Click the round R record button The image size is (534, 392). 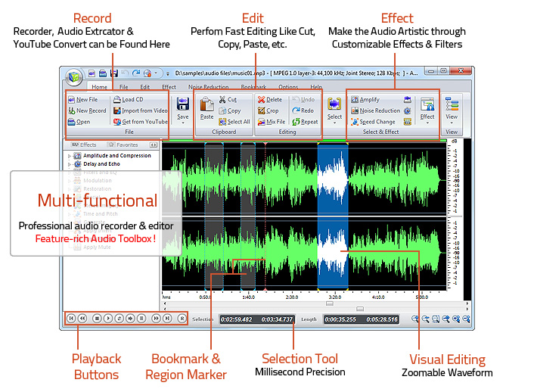point(182,319)
